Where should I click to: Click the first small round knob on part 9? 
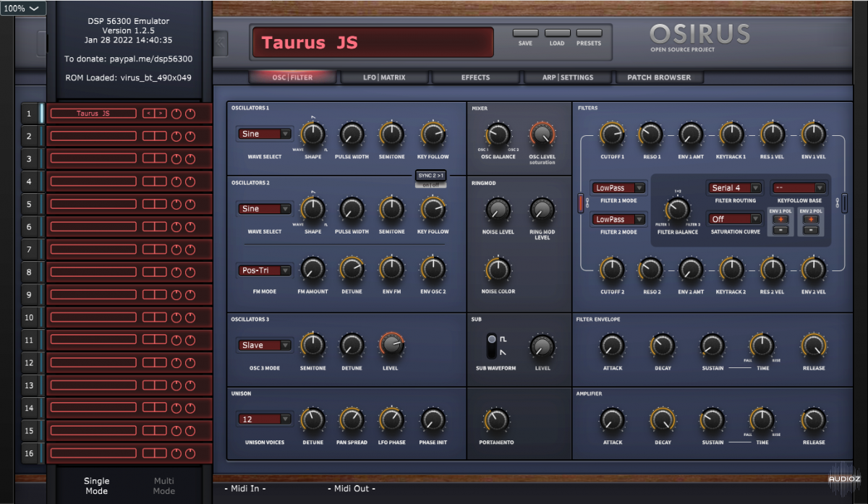pos(176,295)
